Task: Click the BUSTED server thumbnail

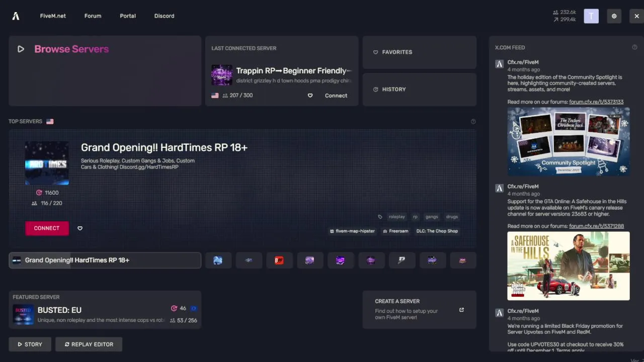Action: click(x=23, y=315)
